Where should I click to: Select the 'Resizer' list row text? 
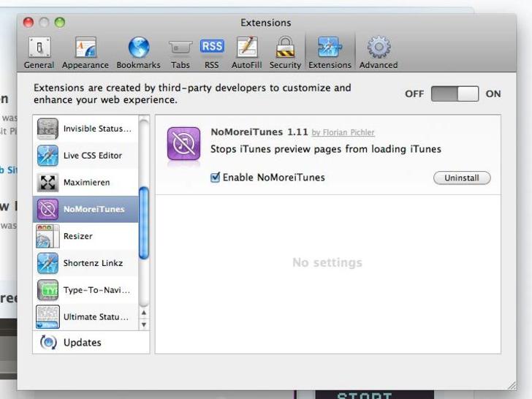tap(77, 236)
